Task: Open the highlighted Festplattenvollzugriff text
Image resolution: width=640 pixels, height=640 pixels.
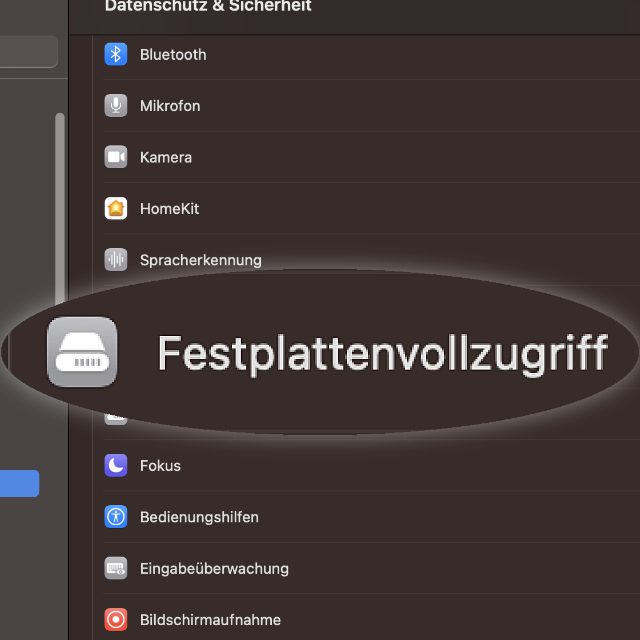Action: 382,353
